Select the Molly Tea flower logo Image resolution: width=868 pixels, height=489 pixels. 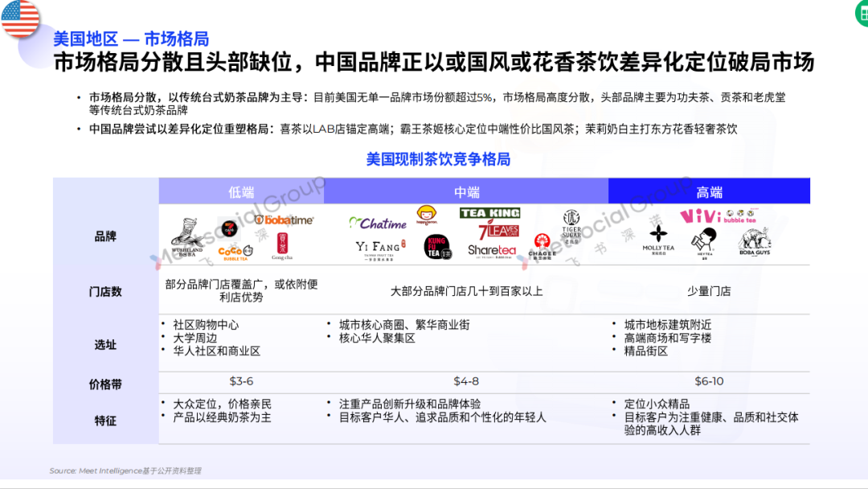tap(657, 235)
